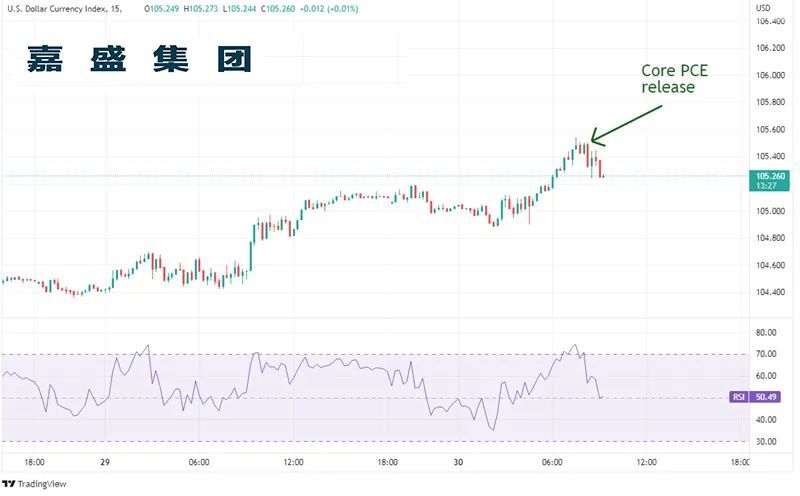This screenshot has width=800, height=496.
Task: Select the H105.273 high value
Action: (201, 9)
